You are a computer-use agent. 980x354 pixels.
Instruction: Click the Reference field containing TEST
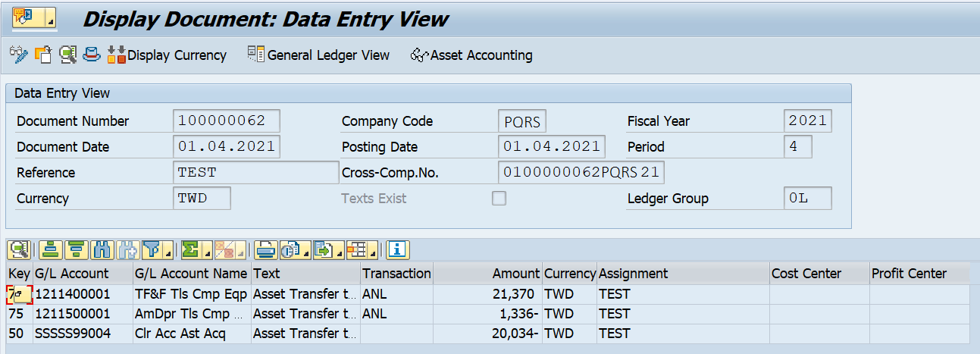256,172
